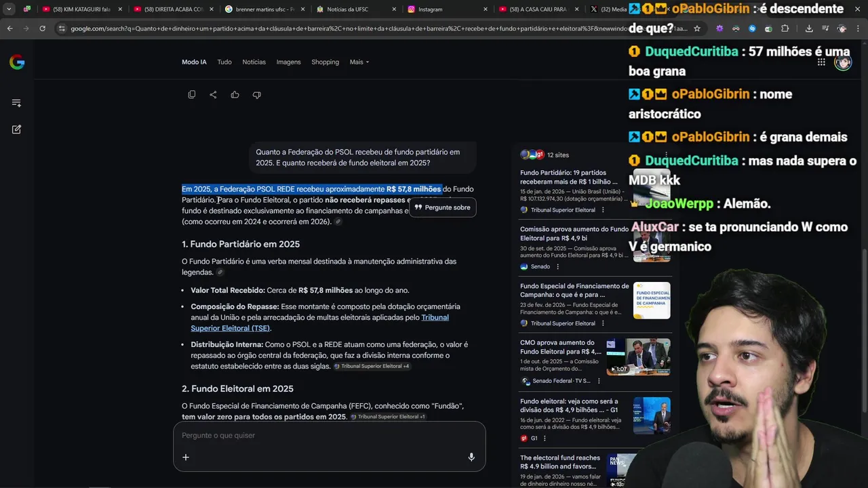The image size is (868, 488).
Task: Open more options for Tribunal Superior Eleitoral first source
Action: (603, 210)
